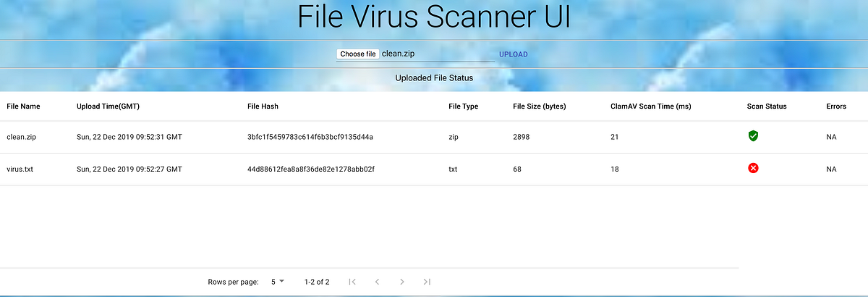868x297 pixels.
Task: Click the green shield icon for clean.zip
Action: tap(753, 135)
